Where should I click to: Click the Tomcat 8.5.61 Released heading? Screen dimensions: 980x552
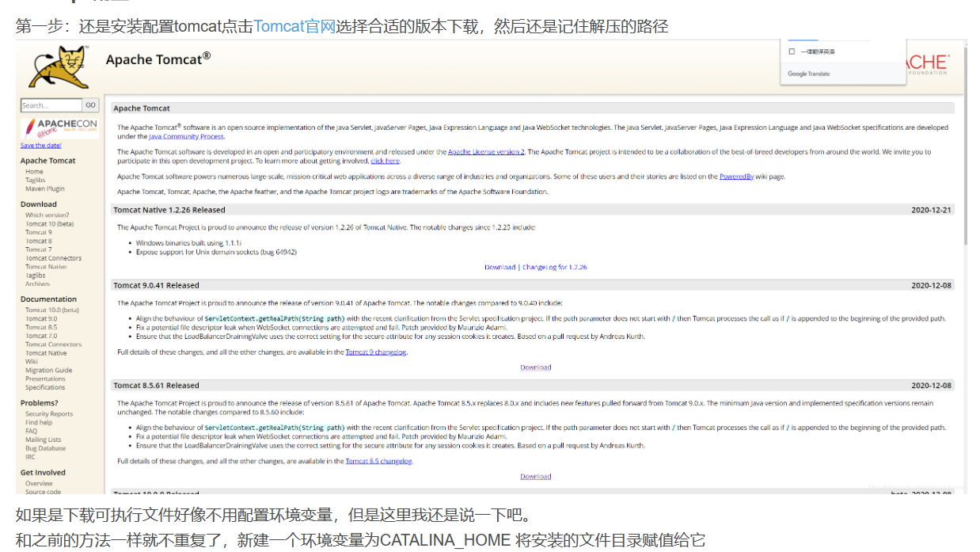(156, 386)
